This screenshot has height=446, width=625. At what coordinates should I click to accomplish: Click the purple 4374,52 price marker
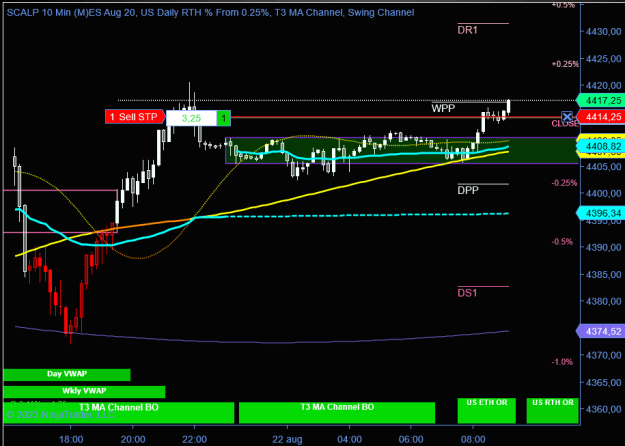pos(601,331)
